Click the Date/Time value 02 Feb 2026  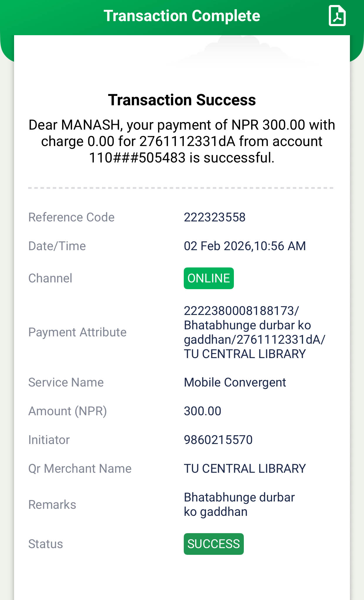tap(244, 246)
